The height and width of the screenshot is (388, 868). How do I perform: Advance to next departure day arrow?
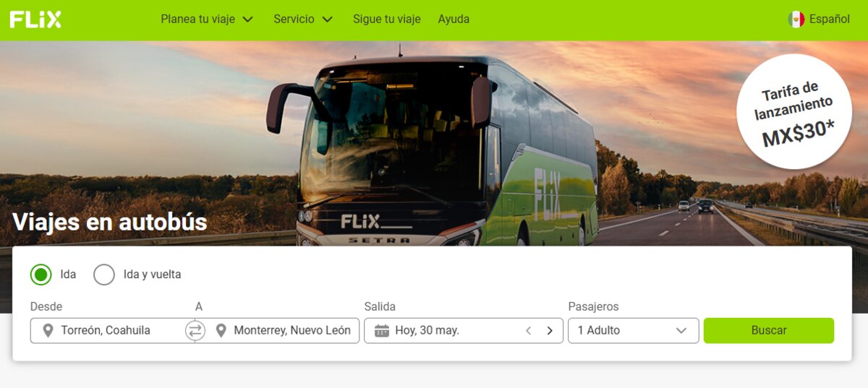point(550,331)
